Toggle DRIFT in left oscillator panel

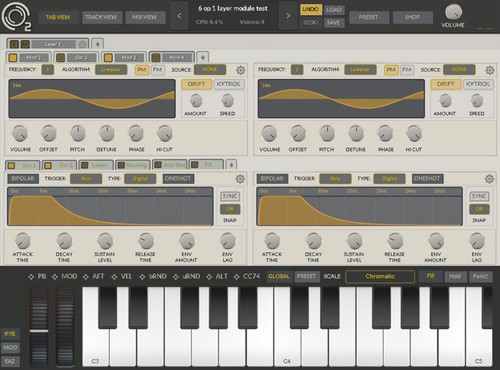click(197, 84)
